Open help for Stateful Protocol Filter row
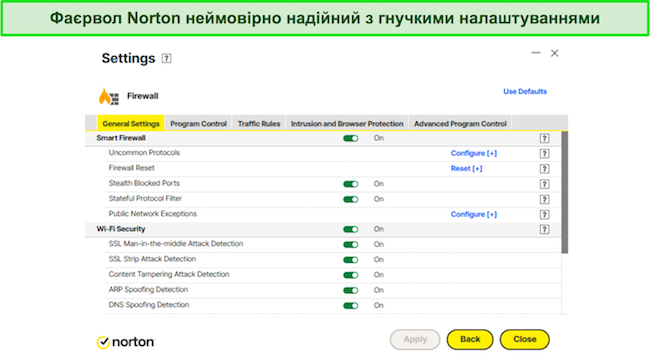 click(544, 199)
